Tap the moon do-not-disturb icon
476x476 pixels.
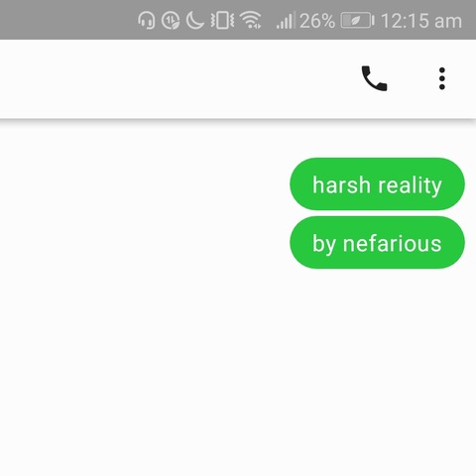pos(195,21)
